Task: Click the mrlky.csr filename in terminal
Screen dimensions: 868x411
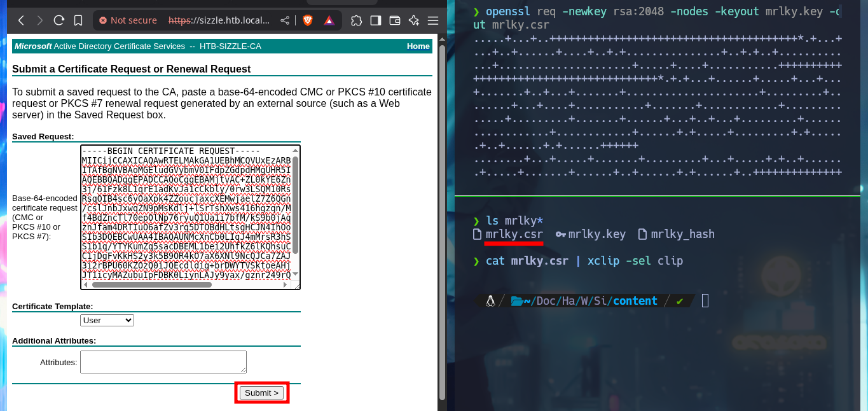Action: 514,234
